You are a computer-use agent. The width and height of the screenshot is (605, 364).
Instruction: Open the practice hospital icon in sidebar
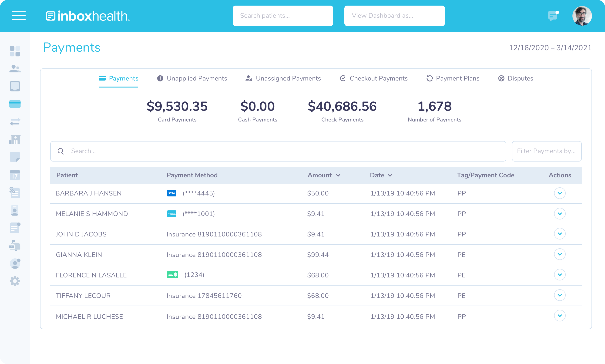tap(15, 140)
